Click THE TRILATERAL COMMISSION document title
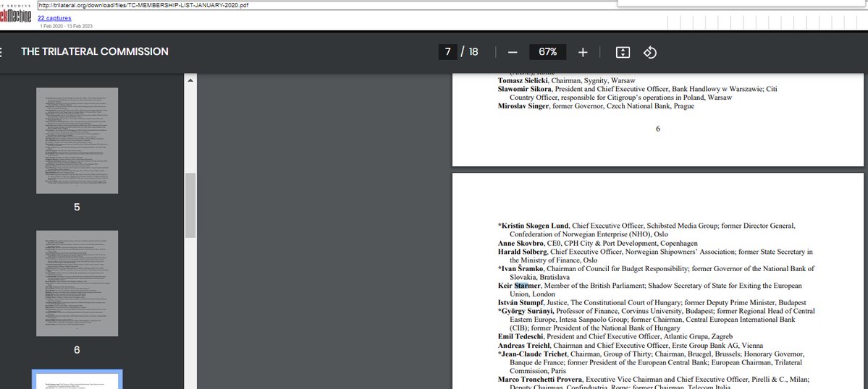The width and height of the screenshot is (868, 389). (x=95, y=52)
